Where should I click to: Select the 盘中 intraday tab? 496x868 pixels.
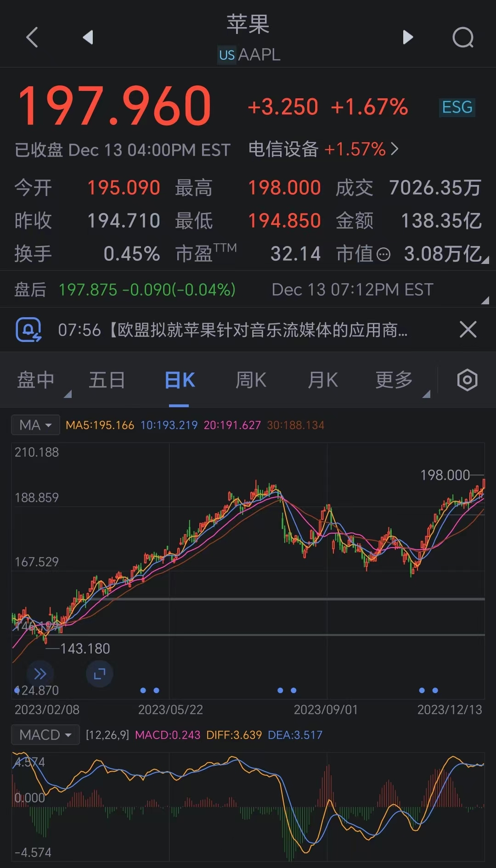click(x=36, y=380)
